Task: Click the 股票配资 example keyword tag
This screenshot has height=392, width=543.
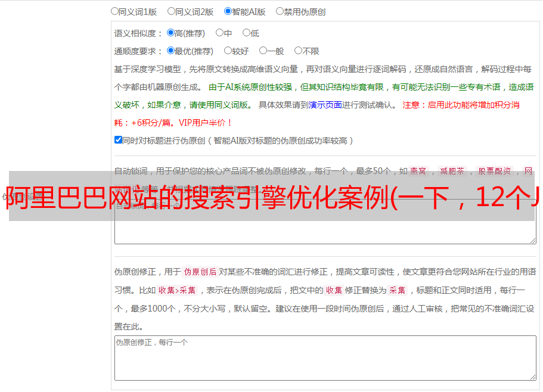Action: 495,171
